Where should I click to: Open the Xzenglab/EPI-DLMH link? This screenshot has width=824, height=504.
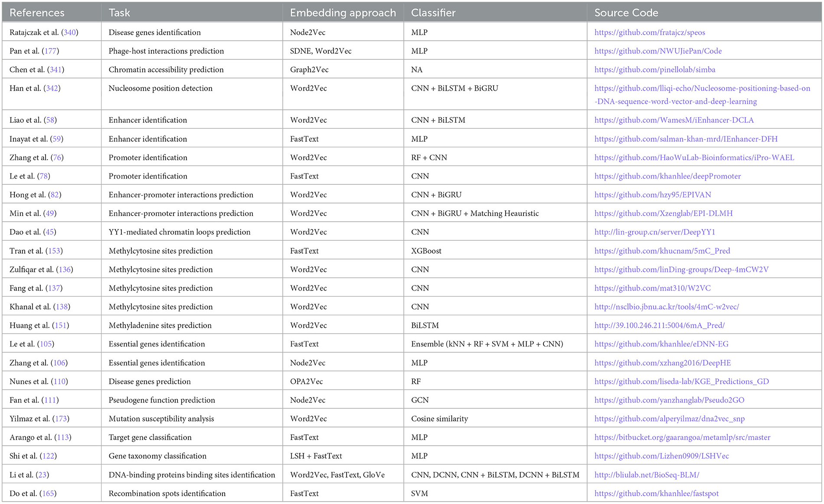point(664,214)
